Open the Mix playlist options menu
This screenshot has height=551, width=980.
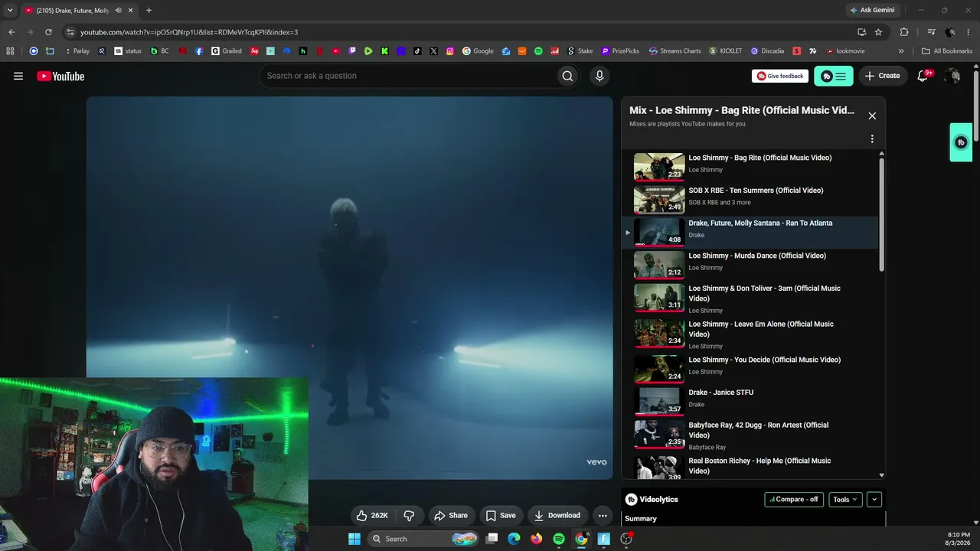[x=872, y=139]
